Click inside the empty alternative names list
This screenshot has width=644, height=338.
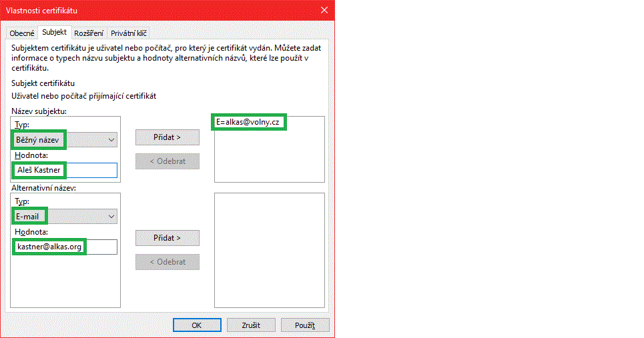269,250
